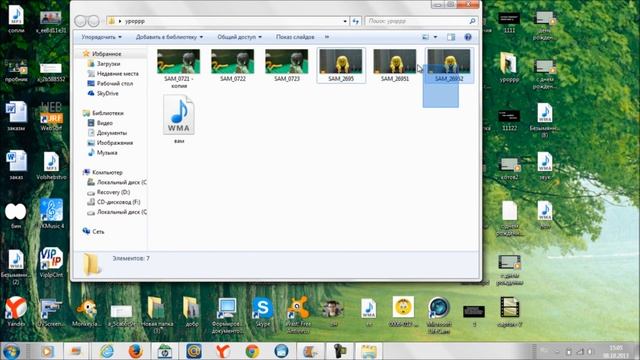Open avast! Free Antivirus desktop shortcut
640x360 pixels.
click(x=298, y=315)
